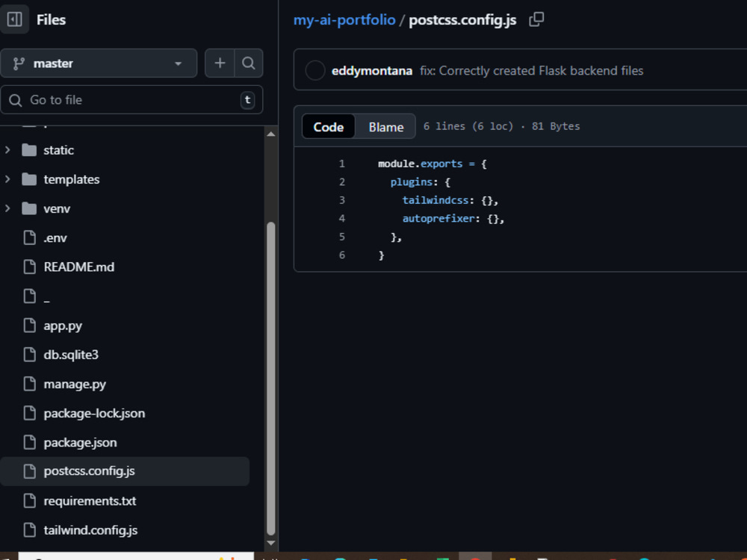
Task: Focus the Go to file input
Action: coord(131,100)
